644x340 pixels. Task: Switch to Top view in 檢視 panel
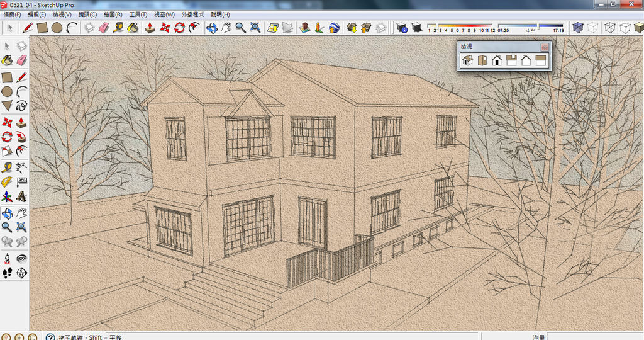click(482, 61)
